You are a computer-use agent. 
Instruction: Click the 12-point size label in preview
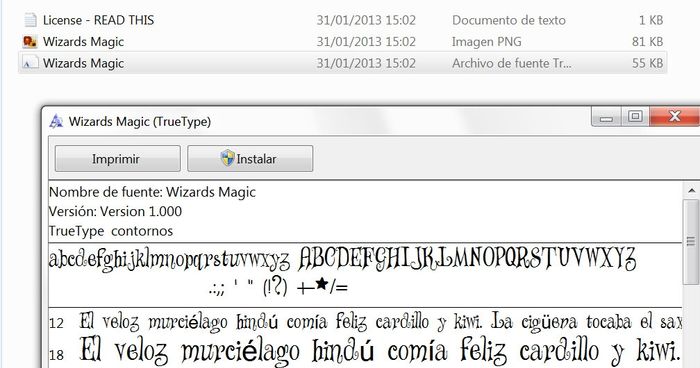pyautogui.click(x=57, y=322)
